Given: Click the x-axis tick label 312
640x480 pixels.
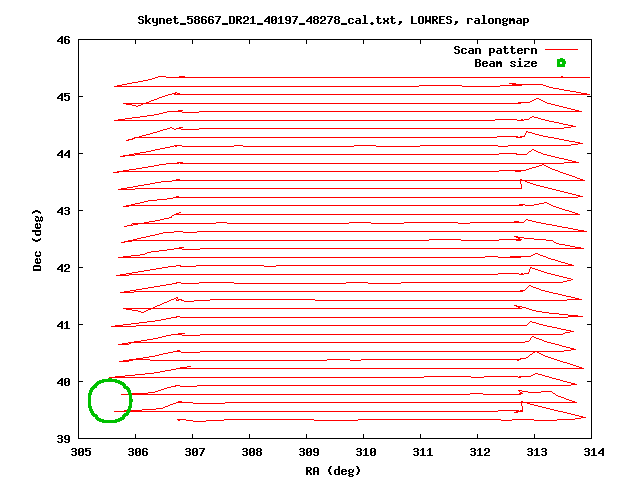Looking at the screenshot, I should 480,452.
